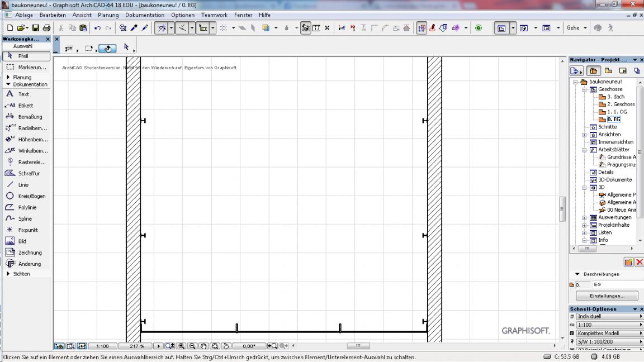This screenshot has width=644, height=362.
Task: Select the Polylinie tool
Action: (26, 207)
